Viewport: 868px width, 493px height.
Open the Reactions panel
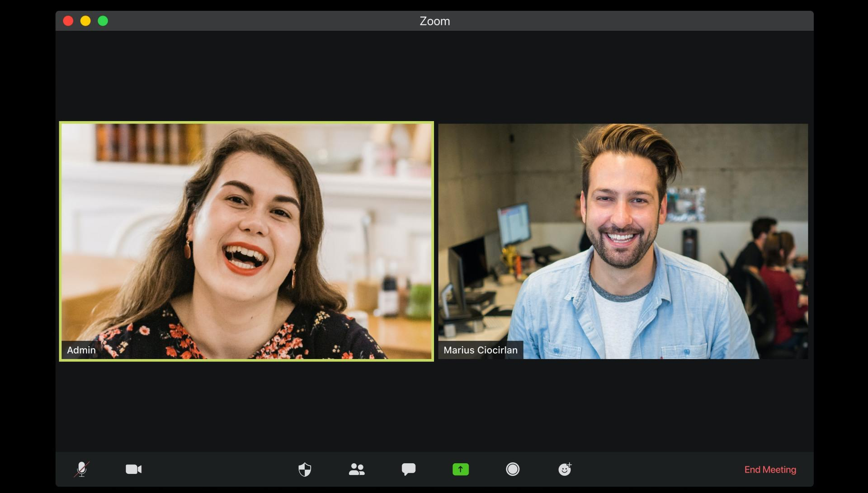[565, 469]
